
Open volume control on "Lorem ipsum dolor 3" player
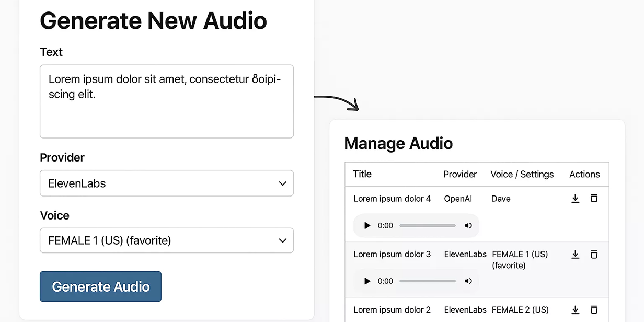468,281
